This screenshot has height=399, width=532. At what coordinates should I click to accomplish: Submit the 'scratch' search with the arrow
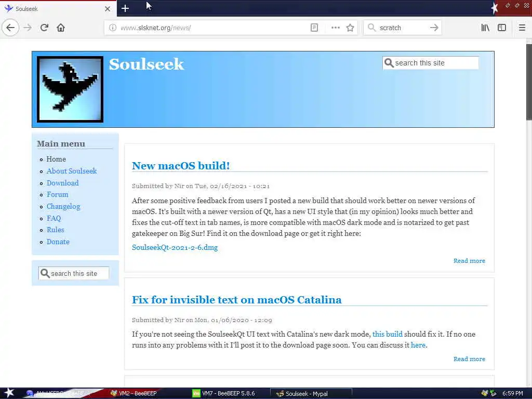click(434, 28)
